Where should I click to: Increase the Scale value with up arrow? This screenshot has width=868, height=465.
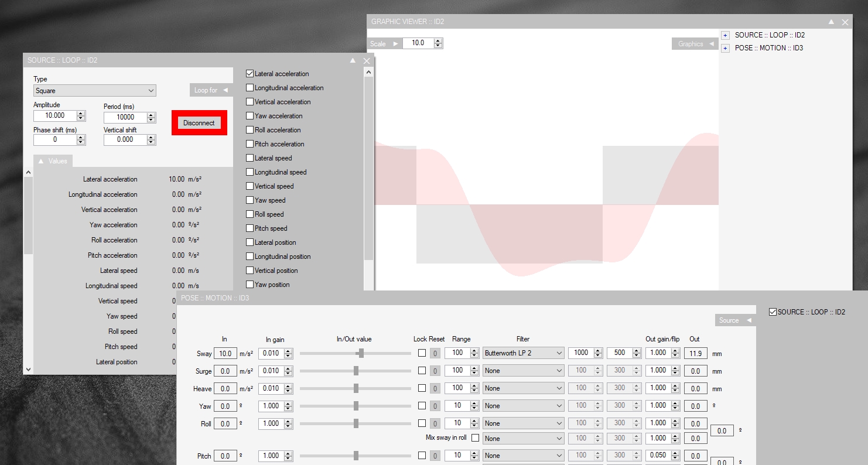[438, 40]
